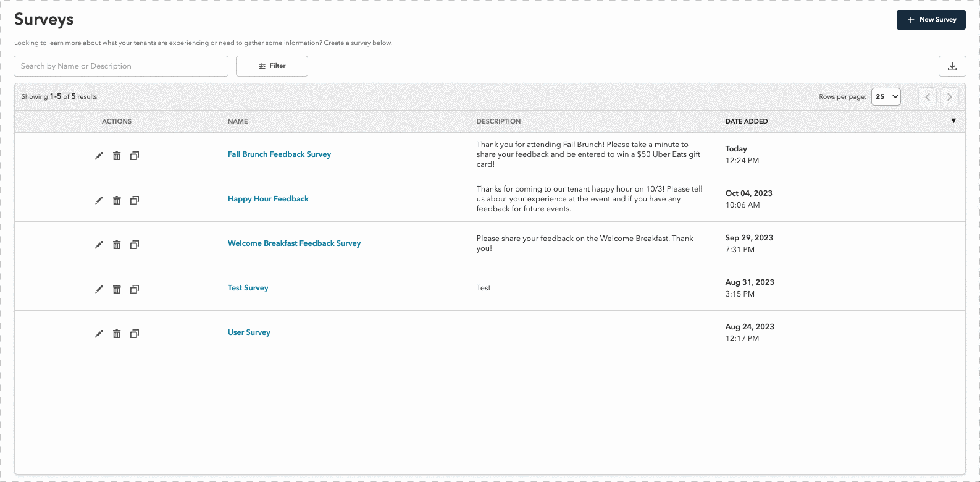This screenshot has height=482, width=980.
Task: Click the '12:17 PM' time text
Action: click(742, 339)
